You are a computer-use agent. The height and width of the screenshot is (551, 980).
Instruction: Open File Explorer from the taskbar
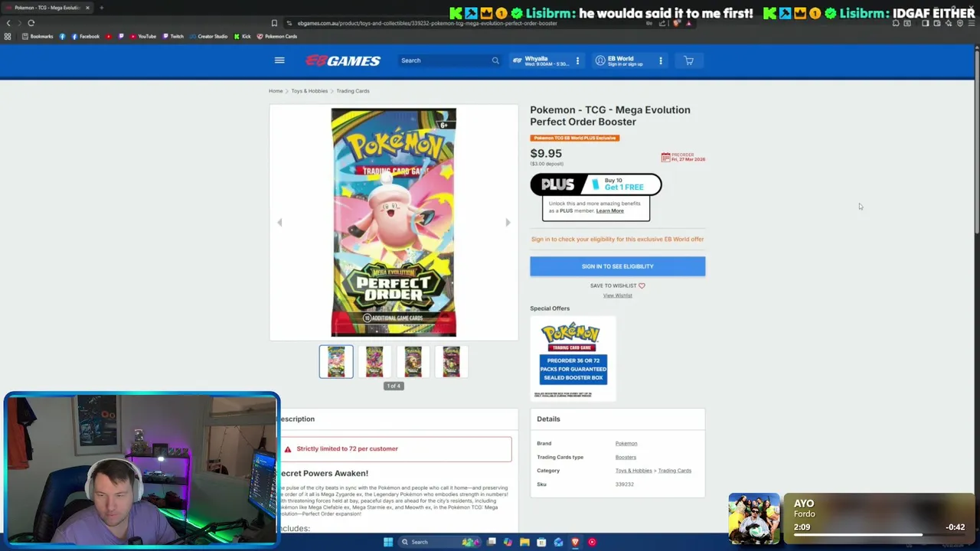pyautogui.click(x=524, y=542)
